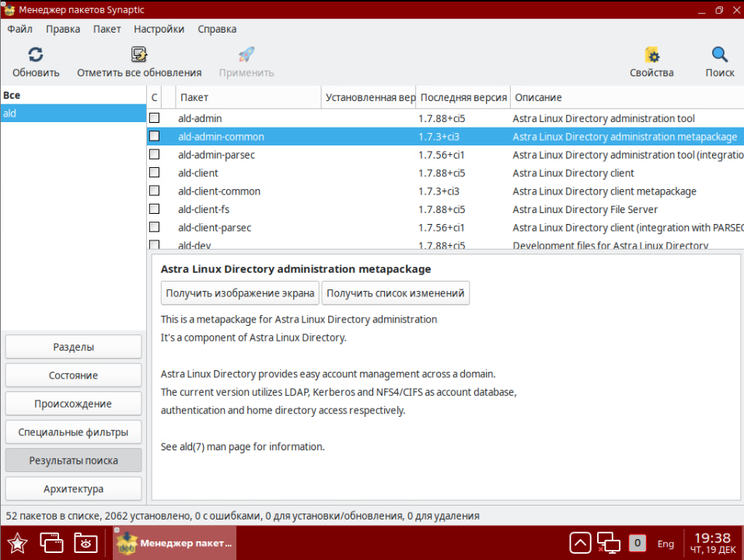Viewport: 744px width, 560px height.
Task: Toggle checkbox for ald-admin-parsec package
Action: click(x=154, y=154)
